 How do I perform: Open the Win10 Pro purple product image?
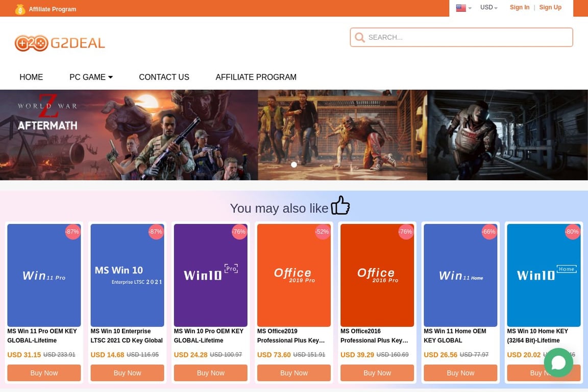(210, 275)
